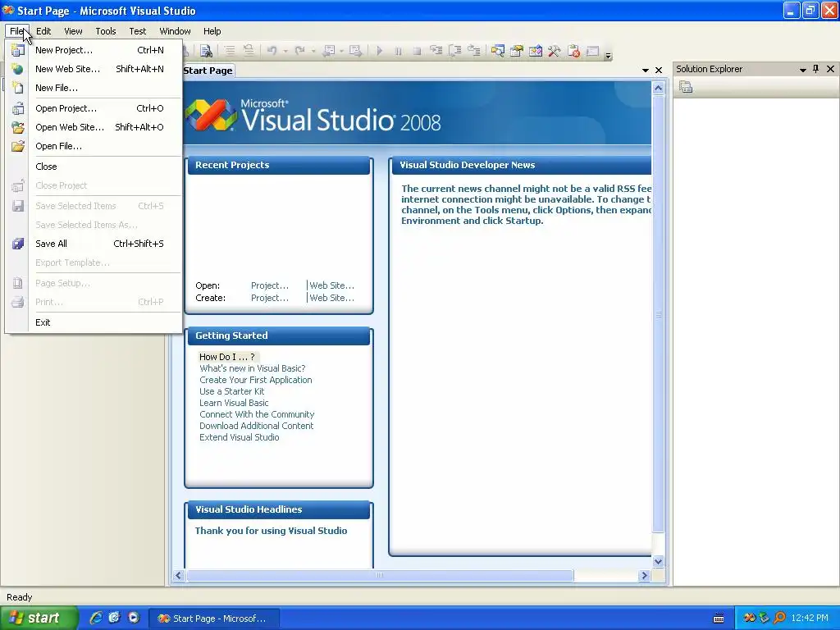Open the How Do I link

227,357
